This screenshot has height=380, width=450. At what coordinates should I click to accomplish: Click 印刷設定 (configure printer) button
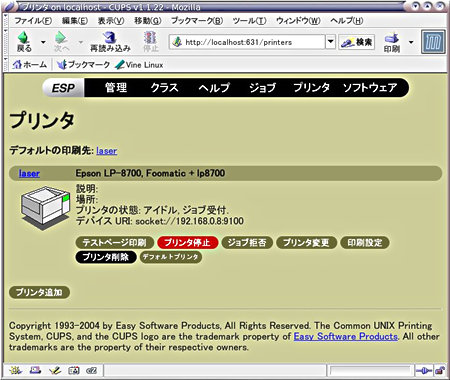pos(365,242)
